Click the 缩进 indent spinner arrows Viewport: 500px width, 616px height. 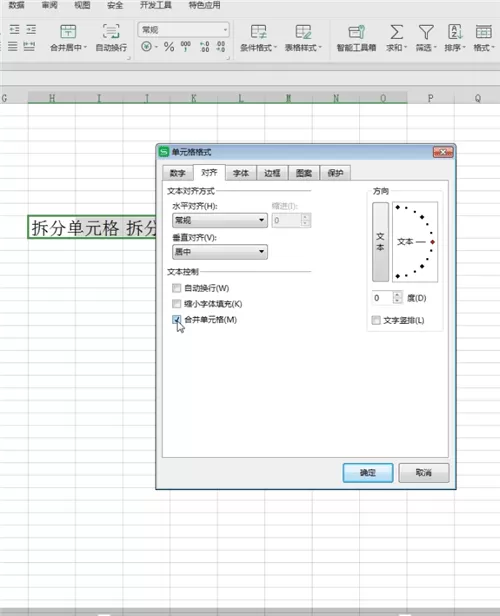click(x=306, y=220)
